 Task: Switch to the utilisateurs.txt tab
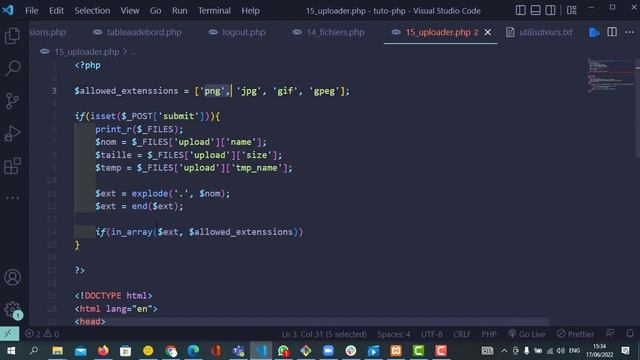[x=539, y=32]
